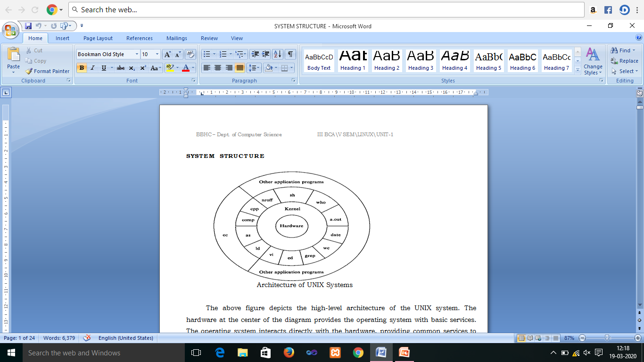The height and width of the screenshot is (362, 644).
Task: Apply the red font color swatch
Action: [186, 68]
